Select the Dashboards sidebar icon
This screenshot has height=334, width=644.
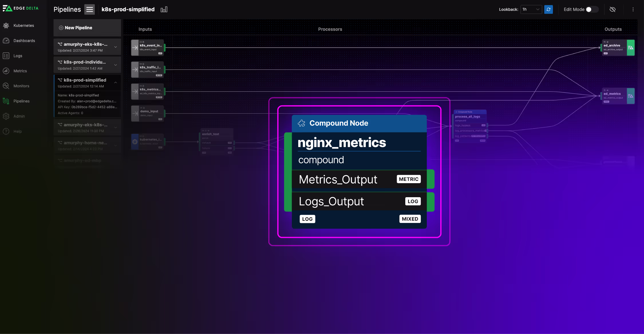click(6, 40)
